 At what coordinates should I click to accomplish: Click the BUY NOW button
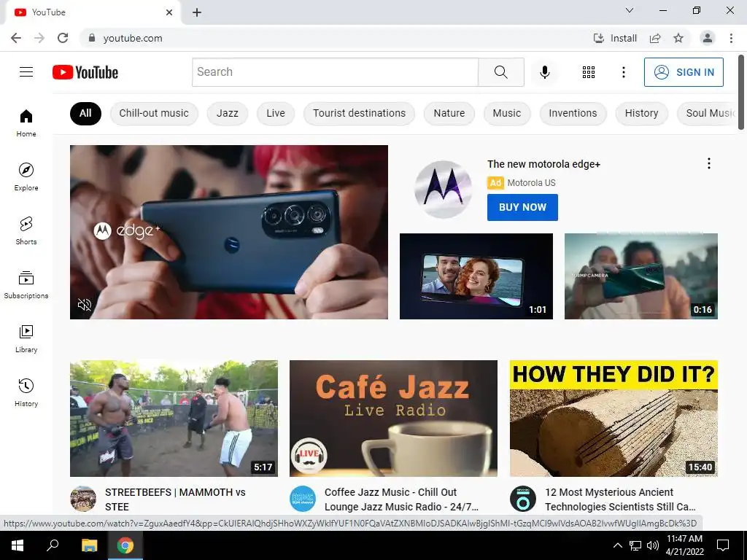click(522, 207)
